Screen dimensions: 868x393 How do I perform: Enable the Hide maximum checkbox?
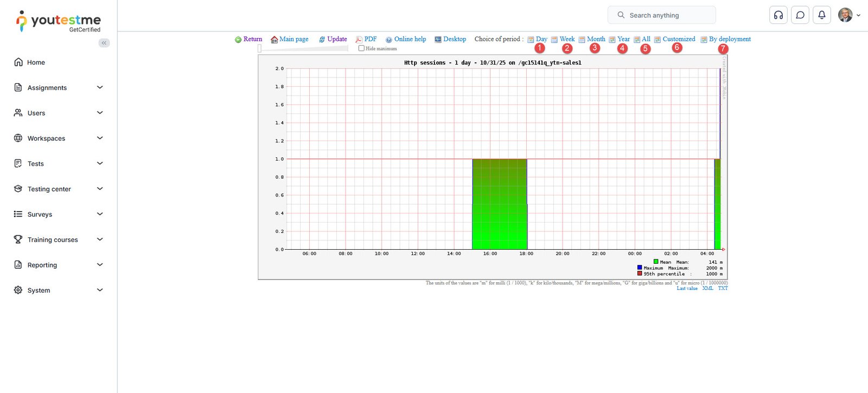click(361, 48)
